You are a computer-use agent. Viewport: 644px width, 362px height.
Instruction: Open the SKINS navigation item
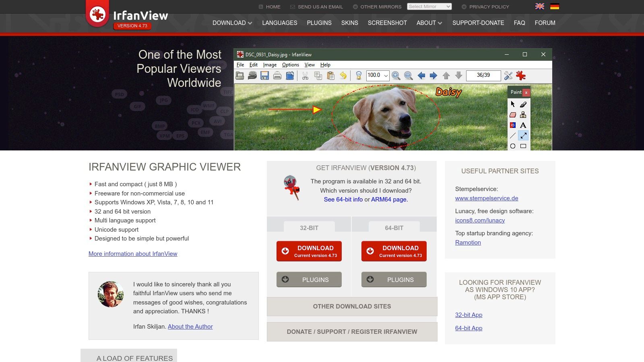point(349,23)
